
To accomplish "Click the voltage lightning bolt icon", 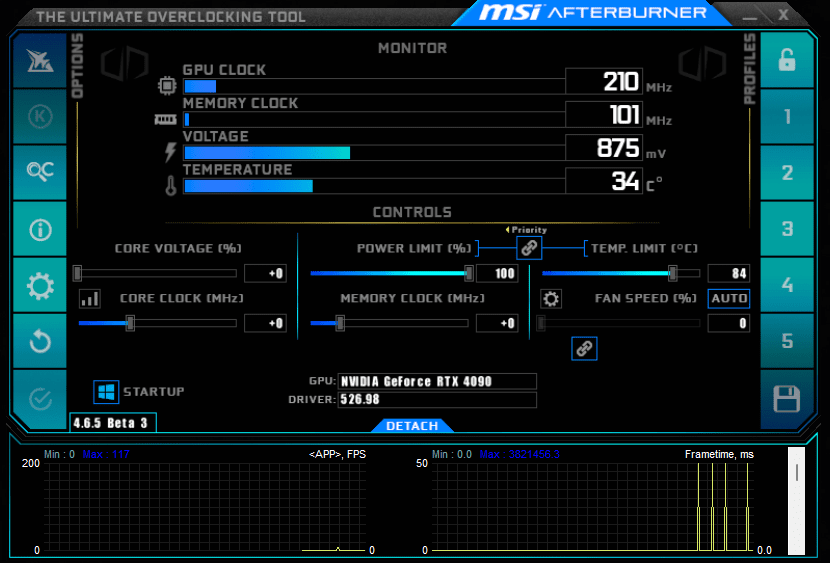I will (170, 152).
